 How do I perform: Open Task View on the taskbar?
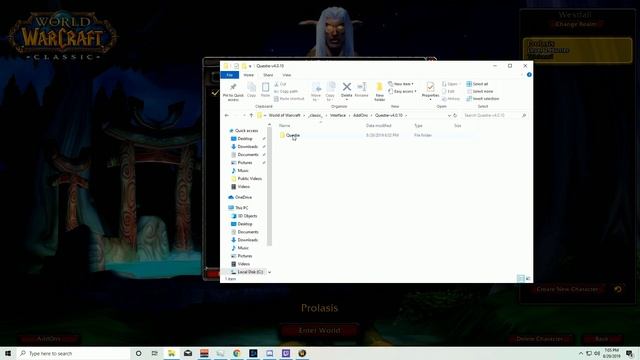point(155,353)
